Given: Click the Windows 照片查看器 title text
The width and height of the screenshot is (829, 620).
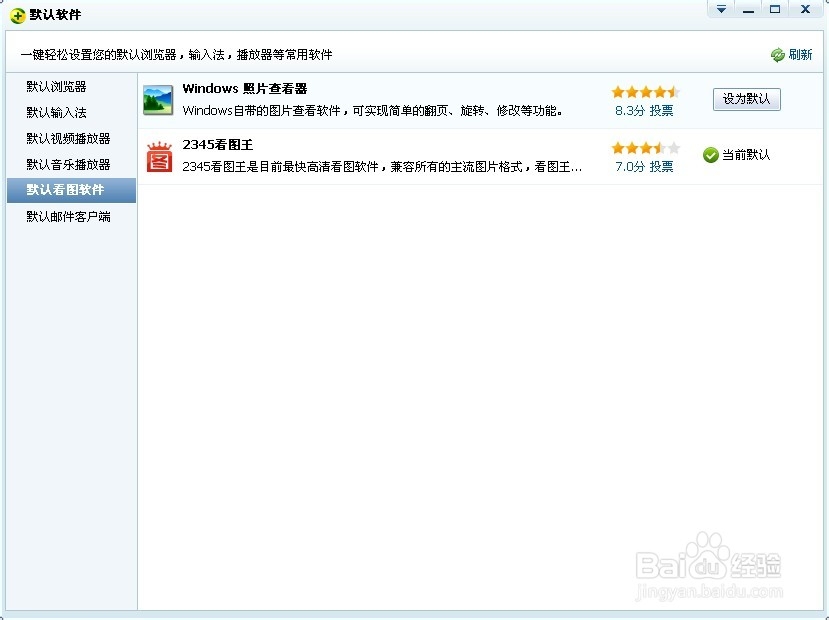Looking at the screenshot, I should click(245, 89).
